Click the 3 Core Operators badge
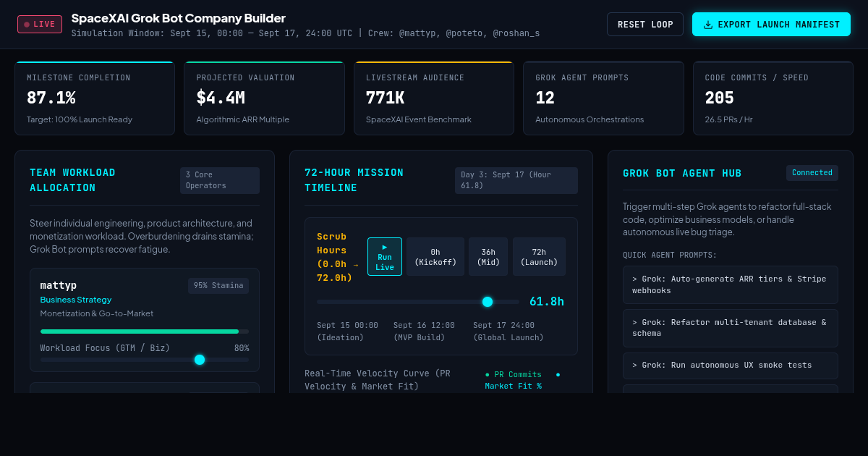Image resolution: width=868 pixels, height=456 pixels. point(220,180)
